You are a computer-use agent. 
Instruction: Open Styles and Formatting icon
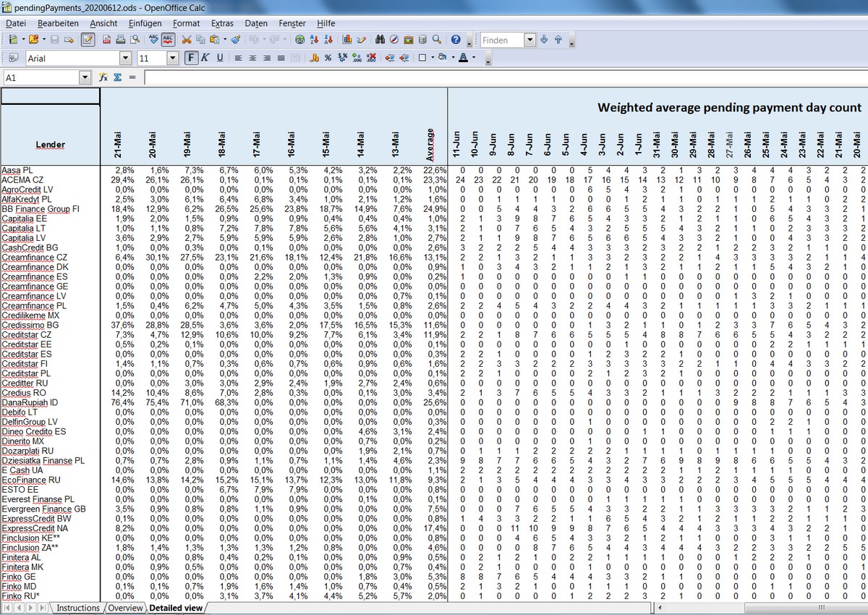[14, 58]
